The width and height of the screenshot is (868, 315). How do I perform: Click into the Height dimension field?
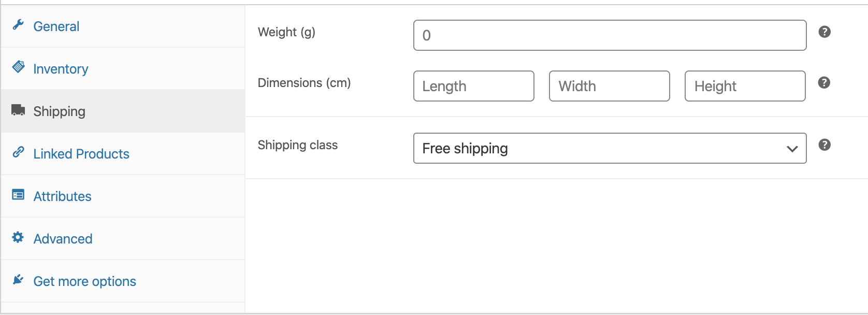[x=745, y=86]
